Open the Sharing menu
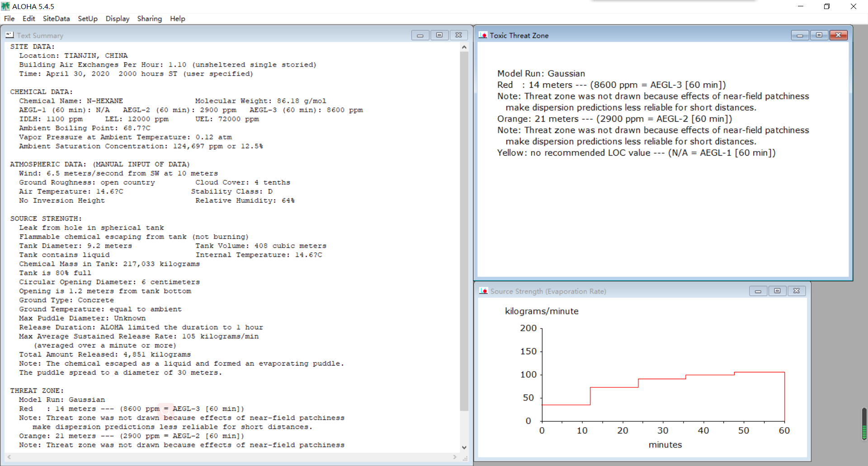The image size is (868, 466). [x=150, y=19]
